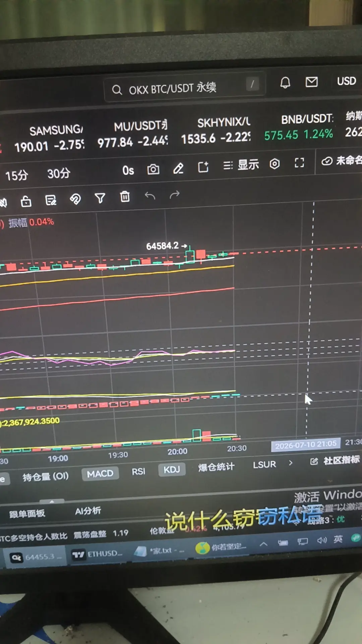Click the share/export chart icon
This screenshot has width=362, height=644.
(x=203, y=167)
